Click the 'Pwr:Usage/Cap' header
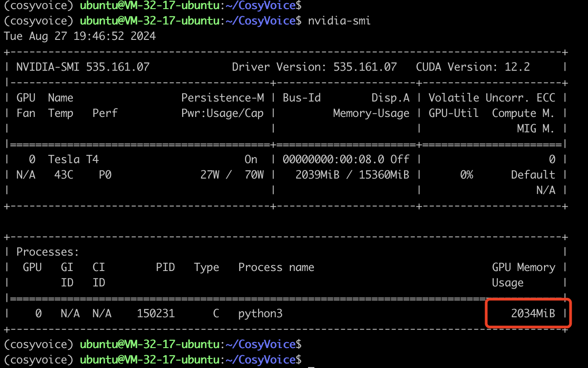Screen dimensions: 588x368 (222, 113)
